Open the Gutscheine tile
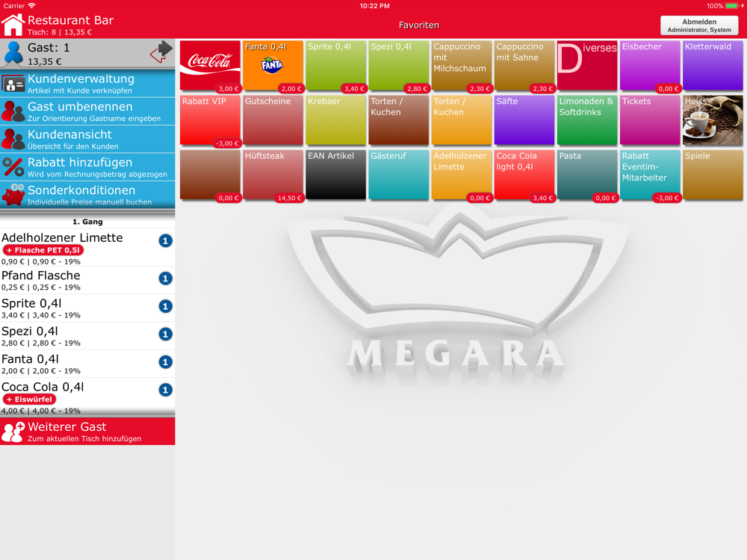Viewport: 747px width, 560px height. coord(273,120)
